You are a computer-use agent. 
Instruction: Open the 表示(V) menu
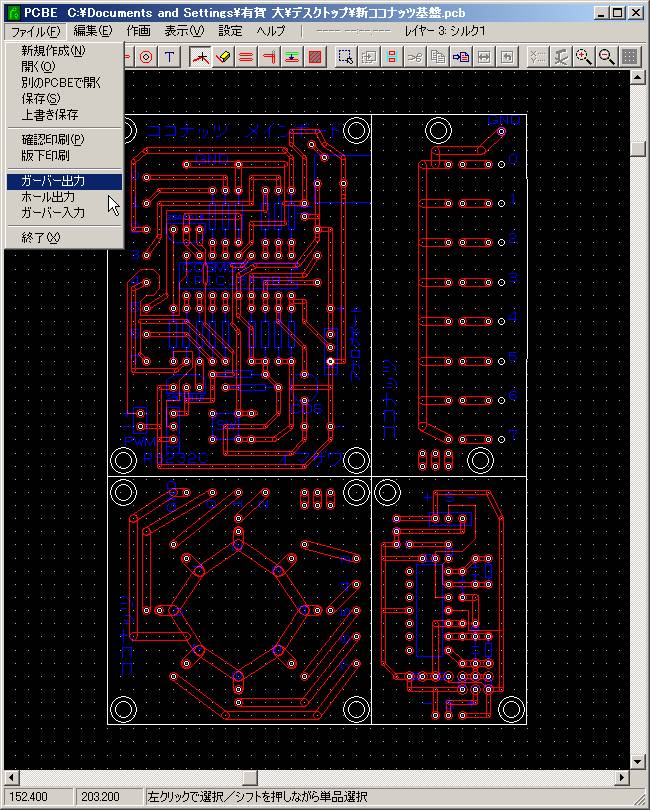click(183, 31)
